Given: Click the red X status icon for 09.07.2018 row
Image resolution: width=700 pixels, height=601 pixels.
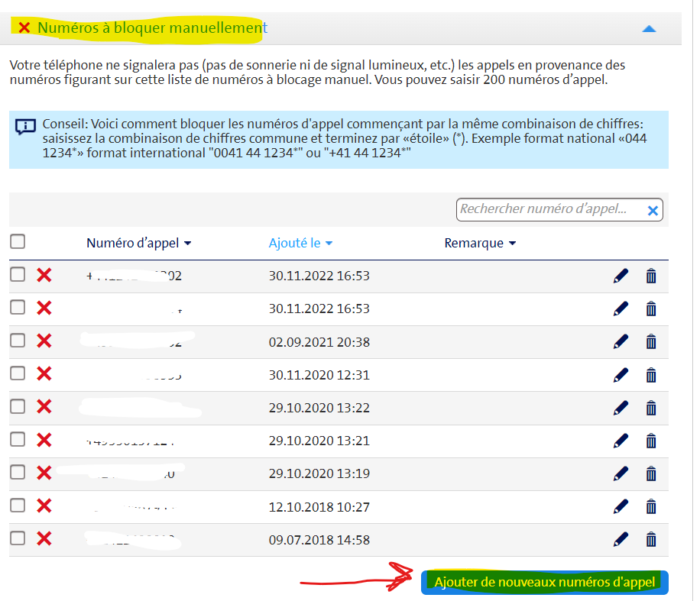Looking at the screenshot, I should pyautogui.click(x=44, y=538).
